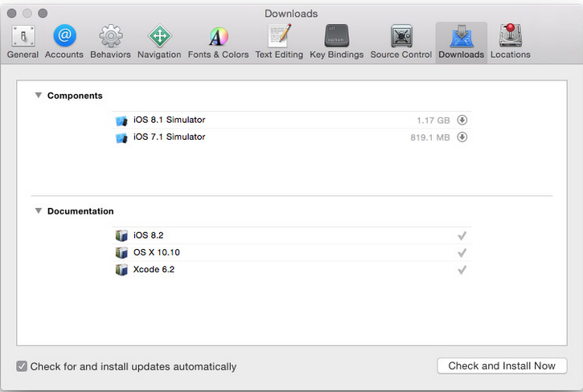The image size is (583, 392).
Task: Open the Accounts preferences pane
Action: (x=64, y=42)
